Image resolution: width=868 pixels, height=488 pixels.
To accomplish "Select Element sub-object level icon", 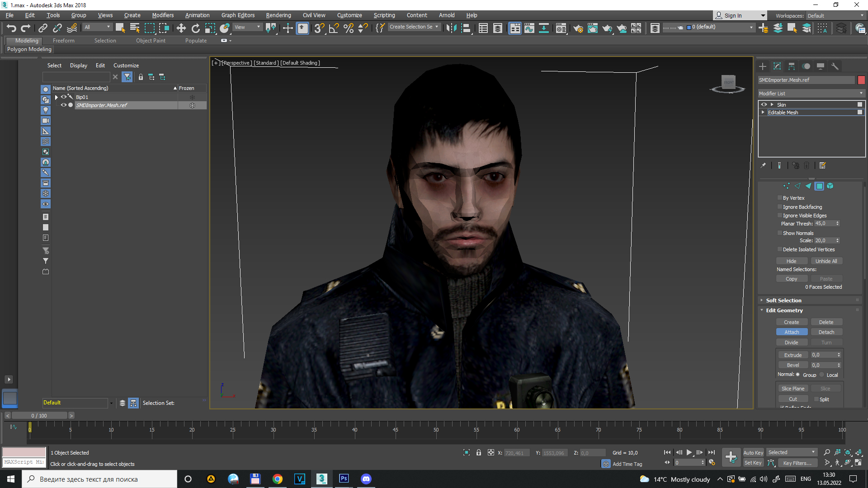I will tap(830, 186).
